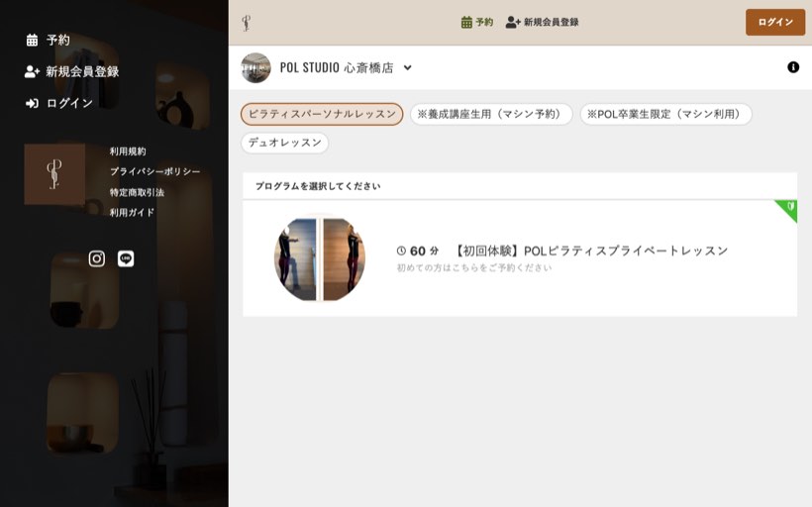Image resolution: width=812 pixels, height=507 pixels.
Task: Click the green badge corner on lesson card
Action: coord(788,208)
